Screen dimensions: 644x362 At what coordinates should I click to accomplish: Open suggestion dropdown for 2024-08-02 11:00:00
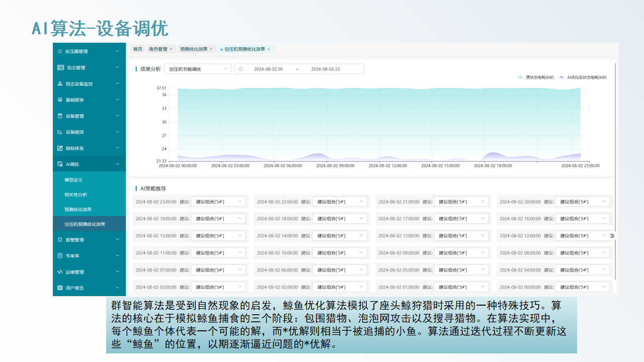(218, 253)
